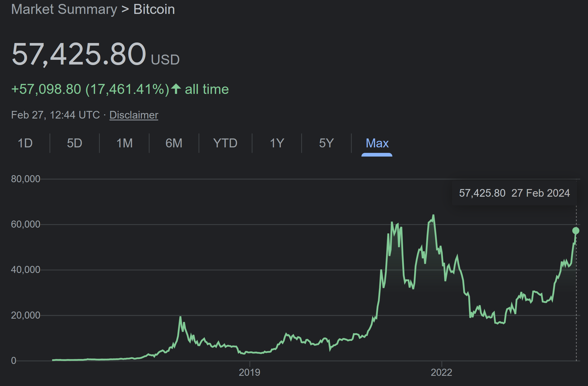This screenshot has width=588, height=386.
Task: Click the 40,000 y-axis label
Action: point(26,270)
